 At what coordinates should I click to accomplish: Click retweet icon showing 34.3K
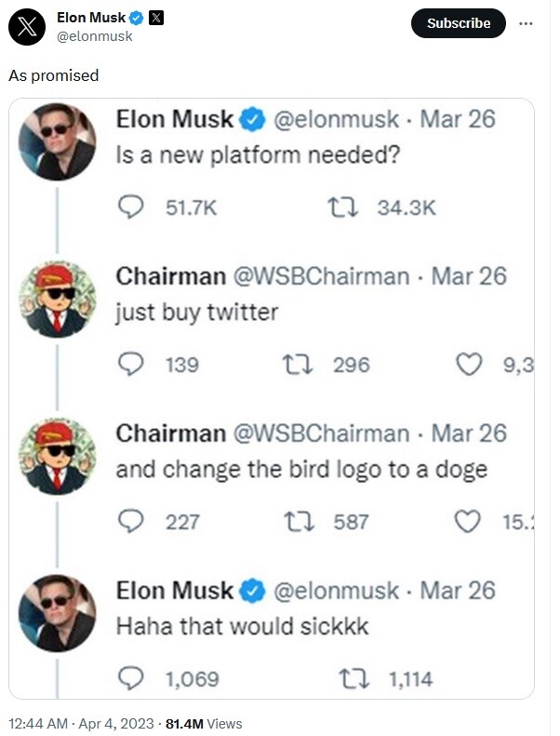[342, 207]
